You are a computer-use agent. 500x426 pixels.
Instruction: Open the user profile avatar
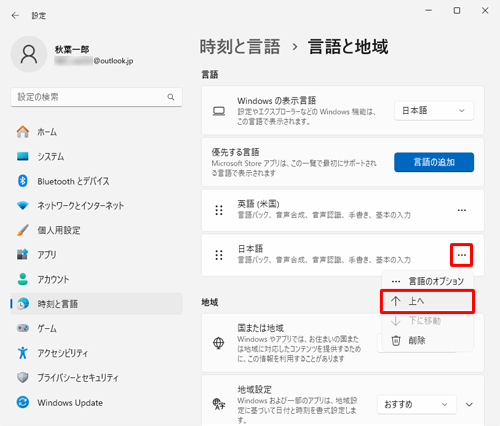29,54
